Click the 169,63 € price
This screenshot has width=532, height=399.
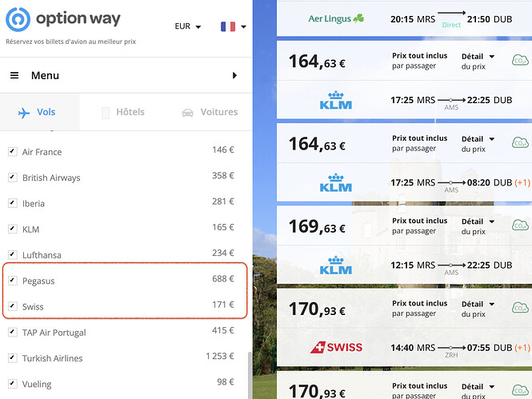tap(317, 226)
